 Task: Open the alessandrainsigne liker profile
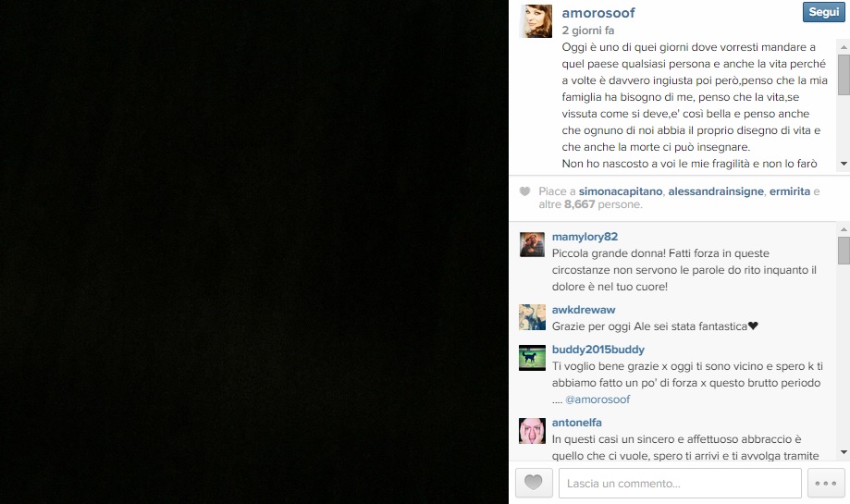click(x=716, y=191)
